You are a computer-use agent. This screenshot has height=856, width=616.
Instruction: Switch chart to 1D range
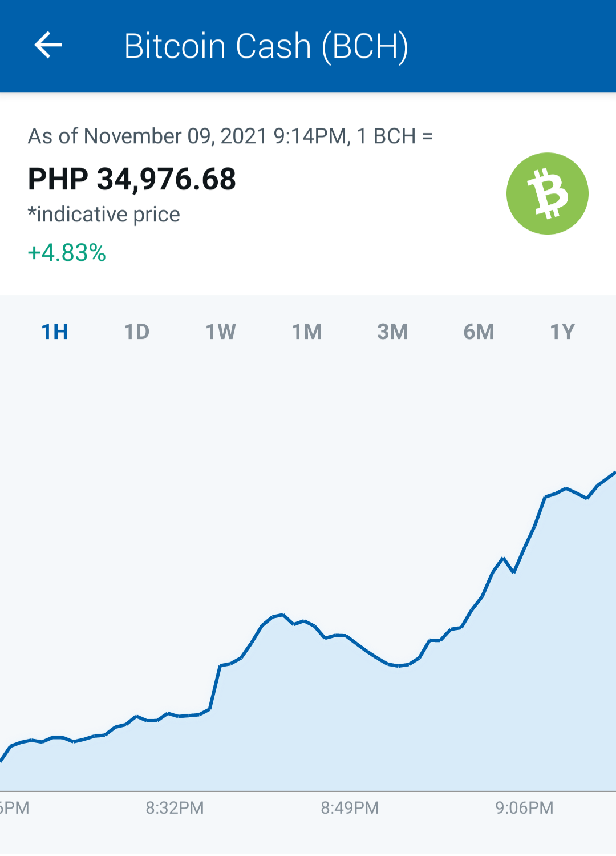(x=137, y=332)
